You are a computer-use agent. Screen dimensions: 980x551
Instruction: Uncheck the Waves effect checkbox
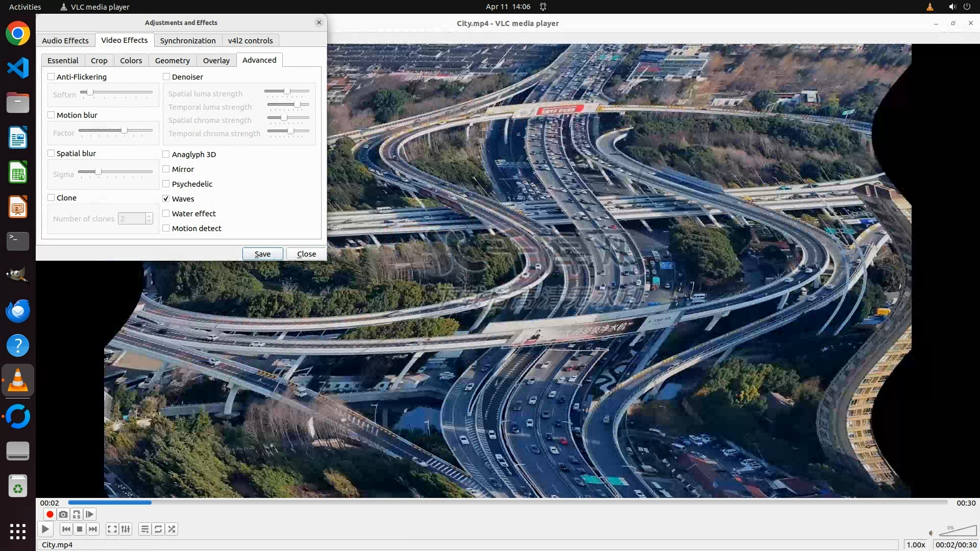coord(166,199)
